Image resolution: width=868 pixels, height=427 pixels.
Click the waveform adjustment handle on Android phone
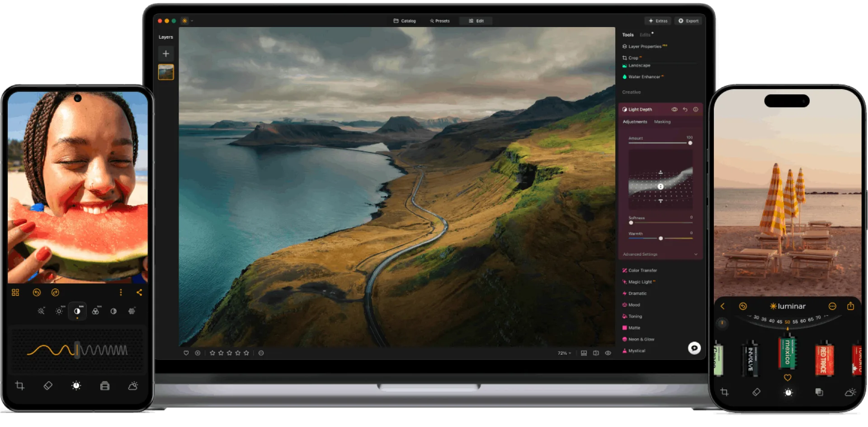point(77,350)
